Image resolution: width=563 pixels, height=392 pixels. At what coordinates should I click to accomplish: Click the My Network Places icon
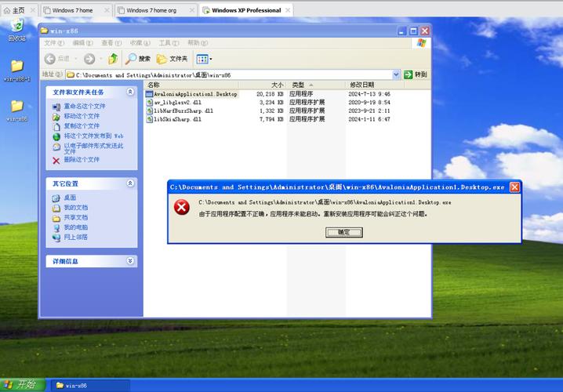(x=56, y=238)
